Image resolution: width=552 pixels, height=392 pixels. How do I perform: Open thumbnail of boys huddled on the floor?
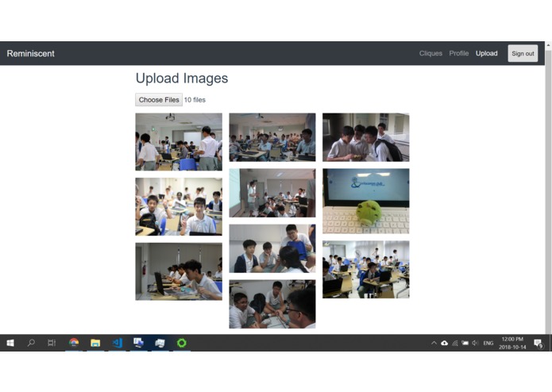[x=272, y=304]
